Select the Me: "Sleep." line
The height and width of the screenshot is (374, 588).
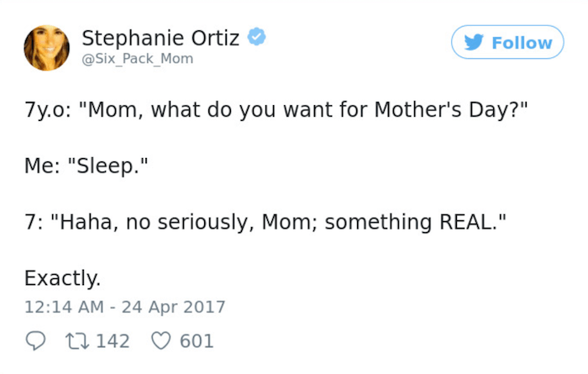pyautogui.click(x=87, y=168)
